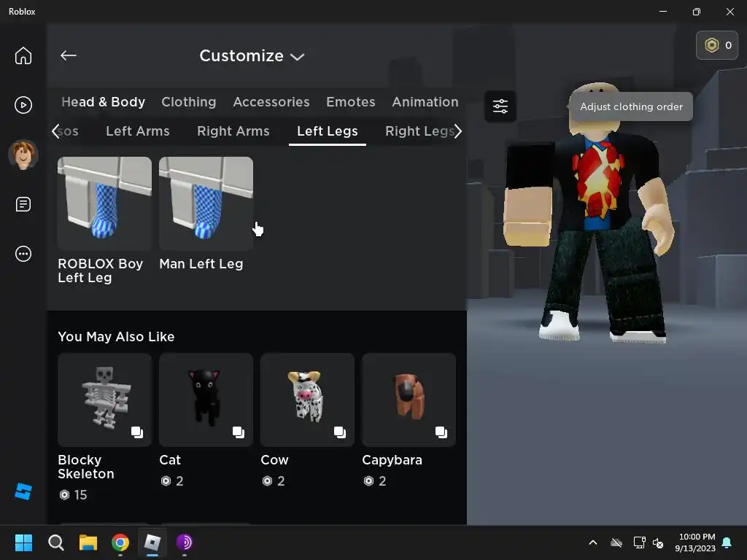Viewport: 747px width, 560px height.
Task: Open File Explorer from the taskbar
Action: click(88, 542)
